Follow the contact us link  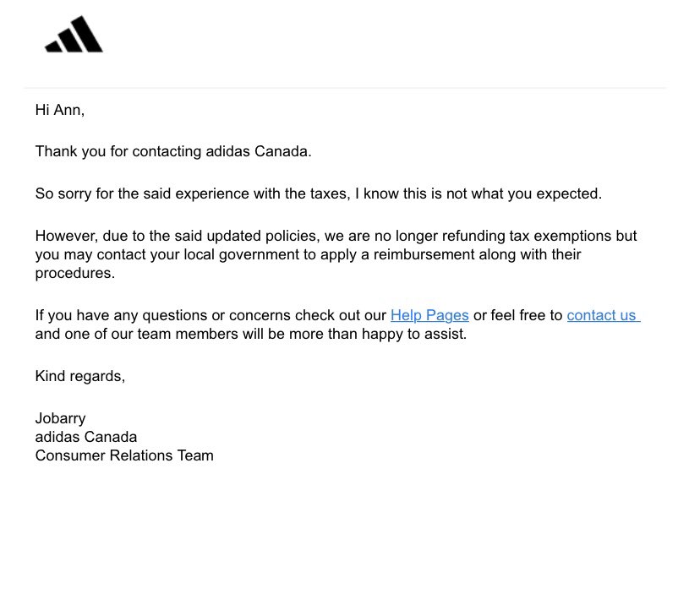coord(603,315)
